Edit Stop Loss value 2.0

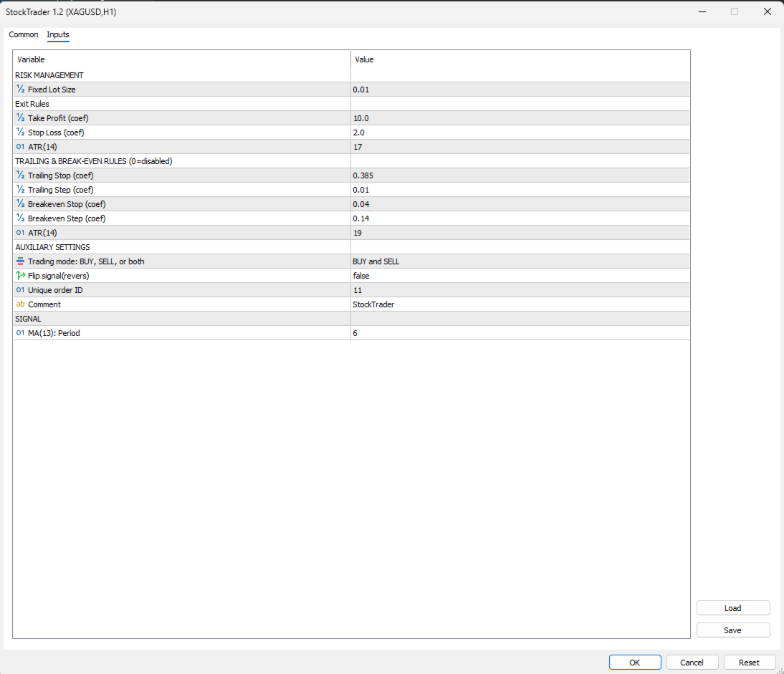point(520,133)
